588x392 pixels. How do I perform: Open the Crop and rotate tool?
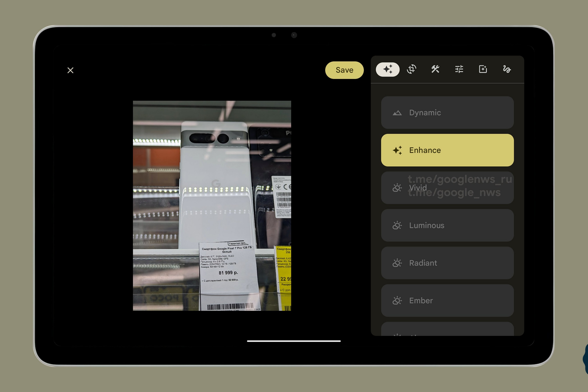[x=411, y=69]
